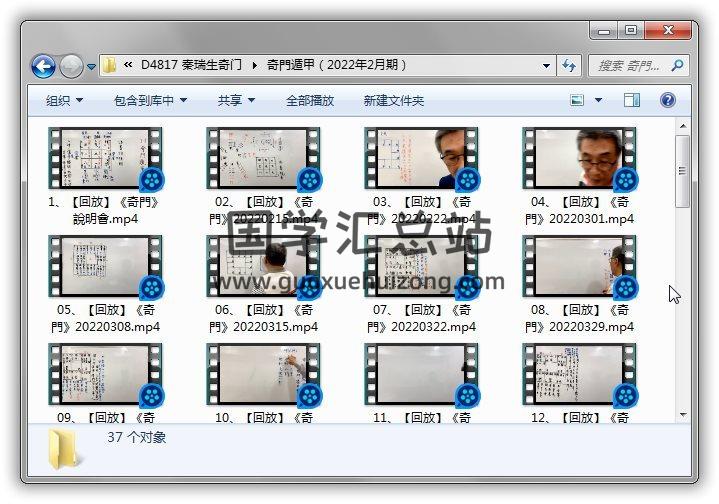This screenshot has height=504, width=719.
Task: Open the 组织 menu
Action: coord(64,100)
